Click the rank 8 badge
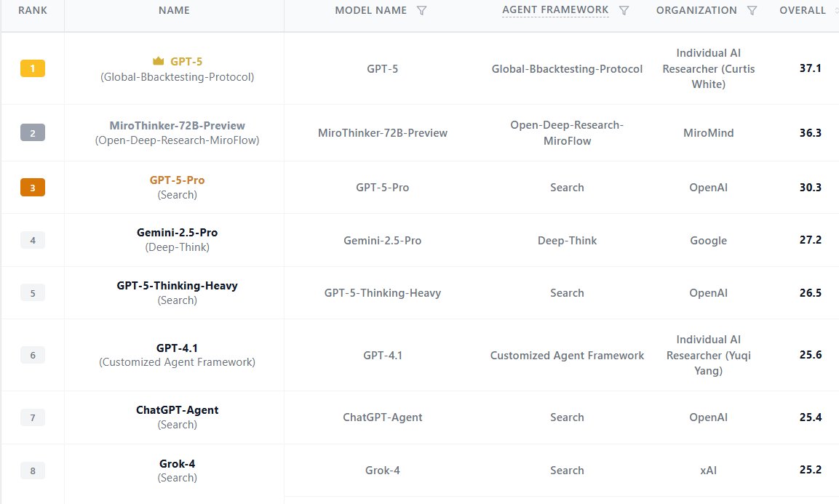Screen dimensions: 839x504 (33, 471)
